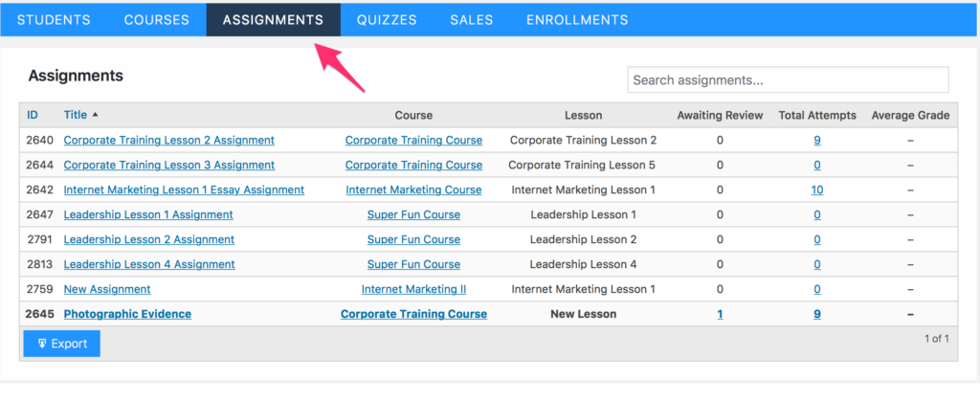Click the Awaiting Review count for Photographic Evidence
Screen dimensions: 980x402
coord(720,314)
